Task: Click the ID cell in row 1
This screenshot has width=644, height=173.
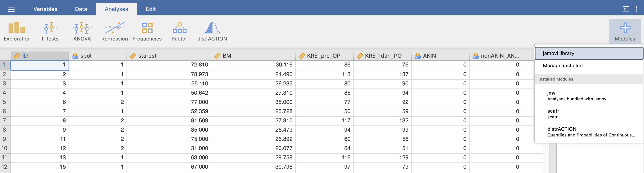Action: click(40, 65)
